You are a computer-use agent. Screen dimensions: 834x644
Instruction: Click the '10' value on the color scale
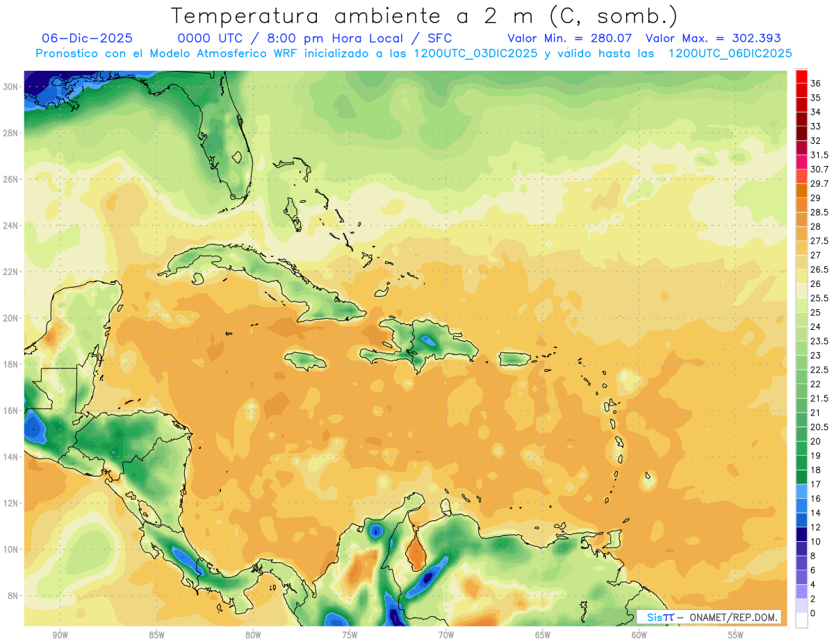[x=816, y=542]
